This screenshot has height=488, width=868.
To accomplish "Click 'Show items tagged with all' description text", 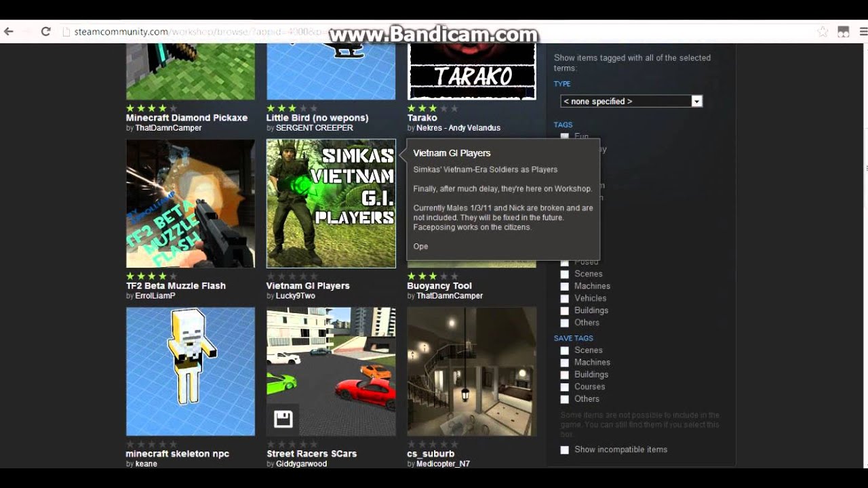I will [x=632, y=63].
